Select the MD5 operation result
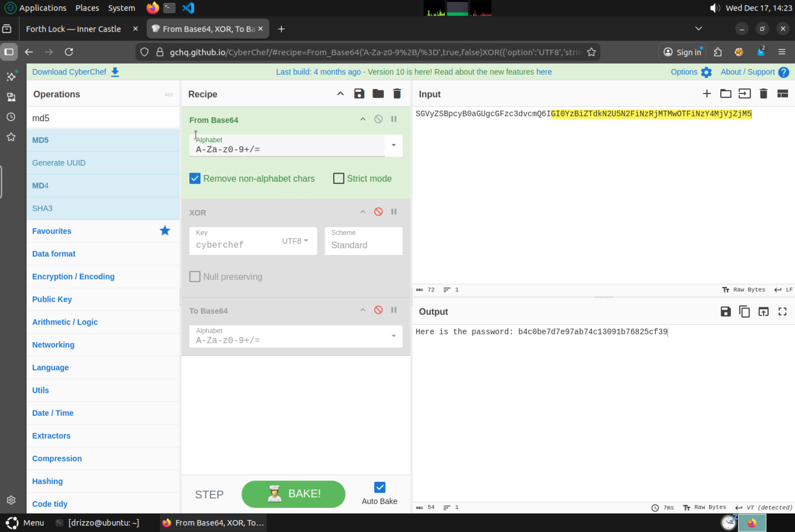The height and width of the screenshot is (532, 795). [103, 140]
